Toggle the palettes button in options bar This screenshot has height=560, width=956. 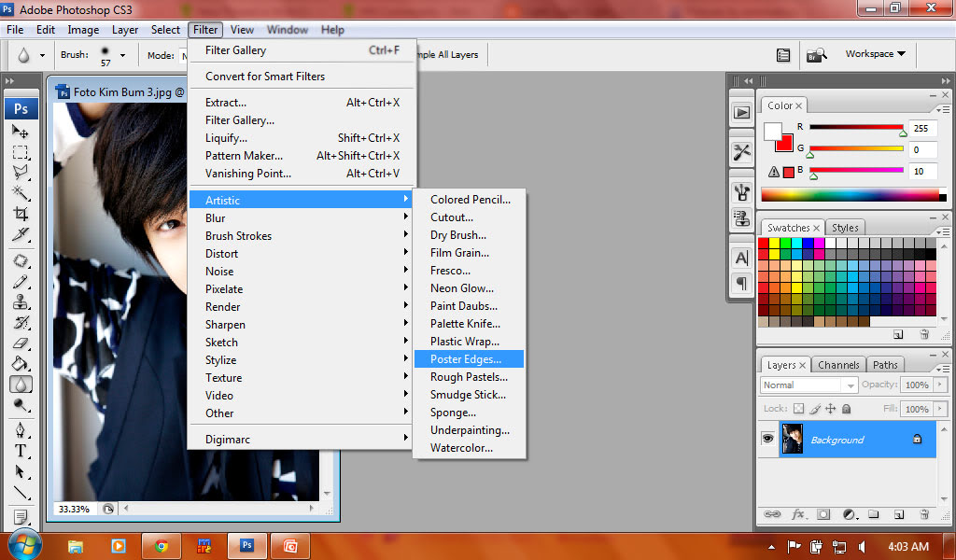click(x=783, y=55)
